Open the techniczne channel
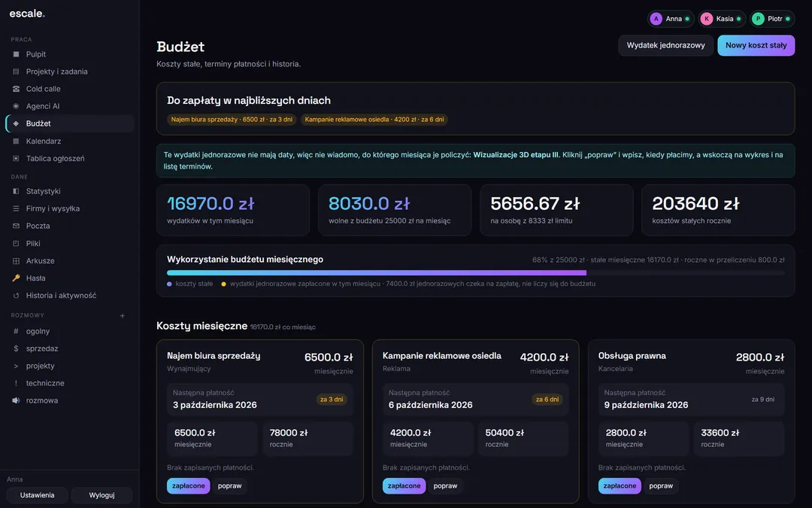This screenshot has height=508, width=812. [70, 383]
